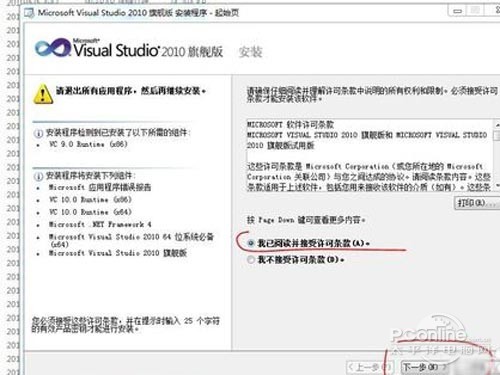Click the 'Microsoft .NET Framework 4' list entry
Image resolution: width=500 pixels, height=375 pixels.
(100, 224)
